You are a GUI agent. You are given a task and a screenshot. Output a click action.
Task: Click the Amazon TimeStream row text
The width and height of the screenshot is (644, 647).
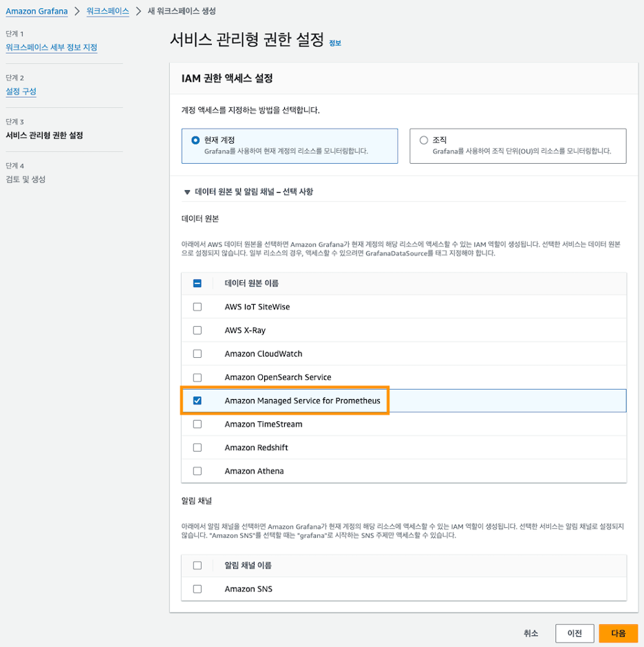click(264, 424)
